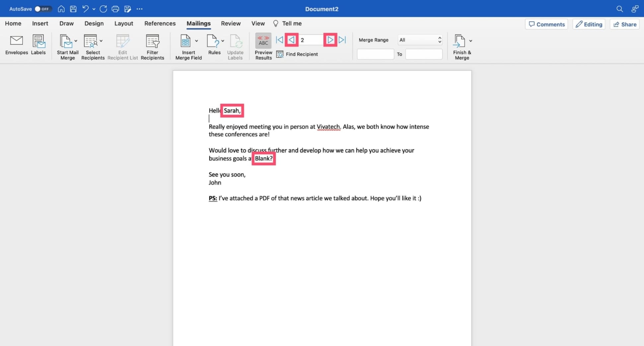Switch to Editing mode
The height and width of the screenshot is (346, 644).
pos(589,24)
